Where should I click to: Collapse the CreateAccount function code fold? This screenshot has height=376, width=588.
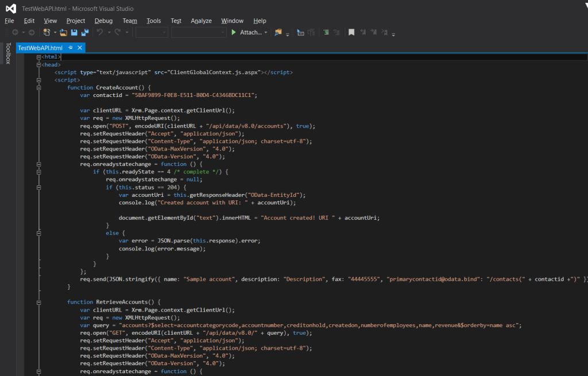[x=38, y=87]
